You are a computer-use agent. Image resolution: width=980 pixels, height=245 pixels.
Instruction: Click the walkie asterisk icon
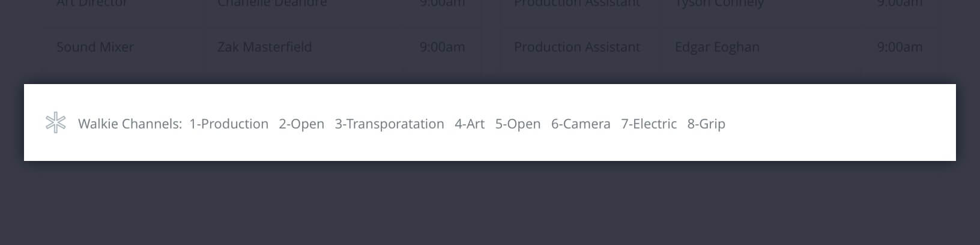(55, 122)
